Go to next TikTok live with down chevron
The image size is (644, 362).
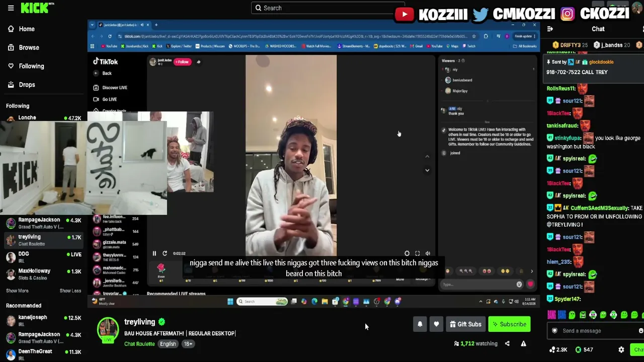pos(427,170)
